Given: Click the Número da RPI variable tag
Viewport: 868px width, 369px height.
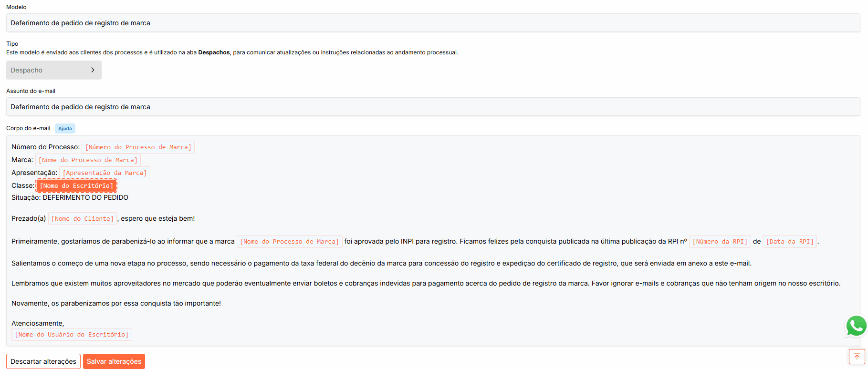Looking at the screenshot, I should click(720, 242).
